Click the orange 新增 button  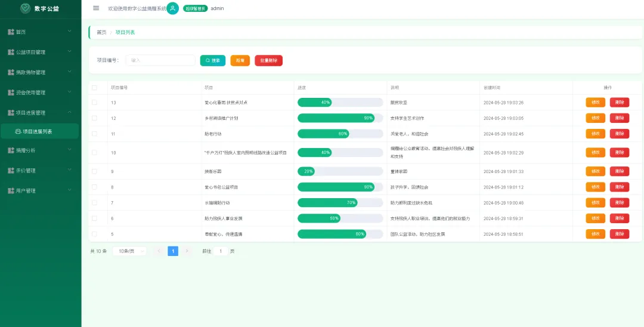click(240, 60)
